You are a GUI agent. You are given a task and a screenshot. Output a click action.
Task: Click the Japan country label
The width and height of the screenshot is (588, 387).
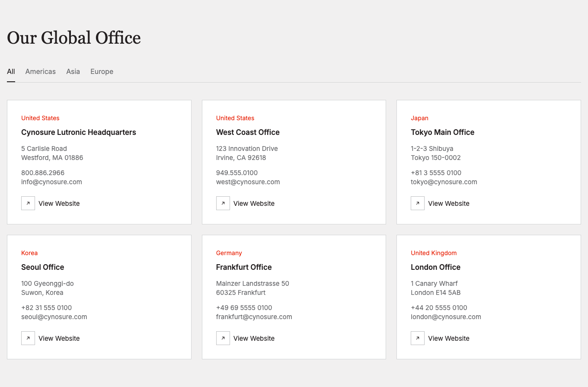pyautogui.click(x=420, y=118)
